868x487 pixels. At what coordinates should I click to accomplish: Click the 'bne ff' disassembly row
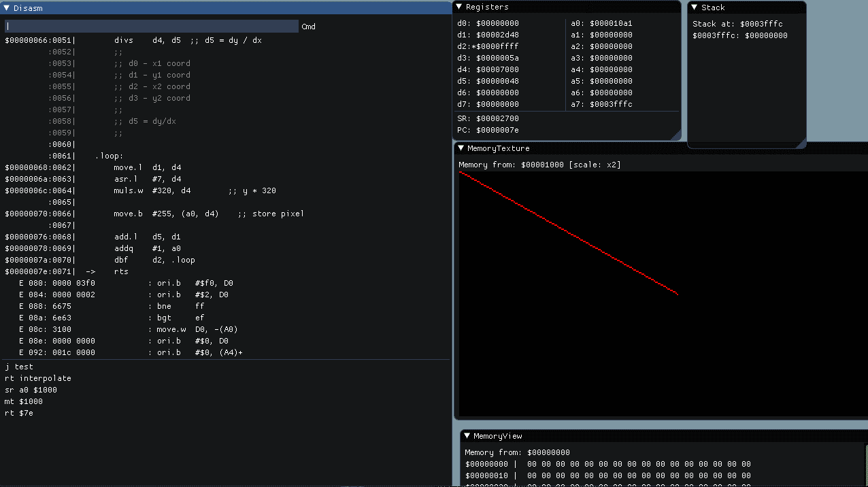coord(112,306)
